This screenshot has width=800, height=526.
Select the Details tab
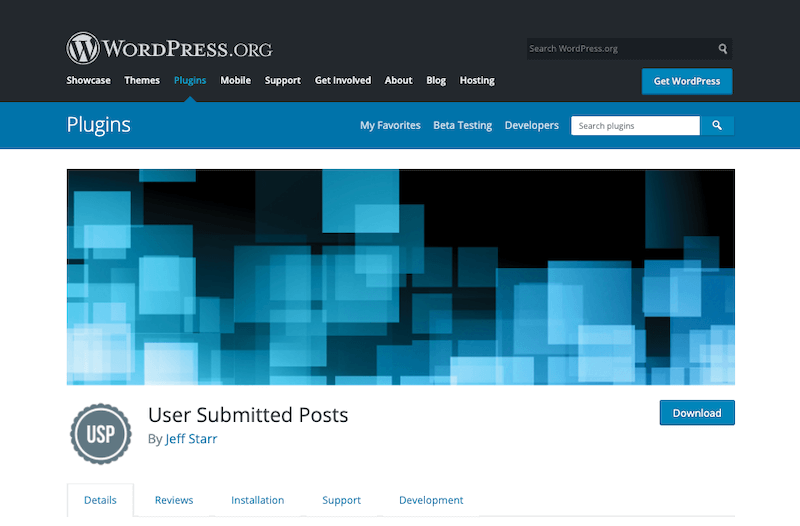101,500
